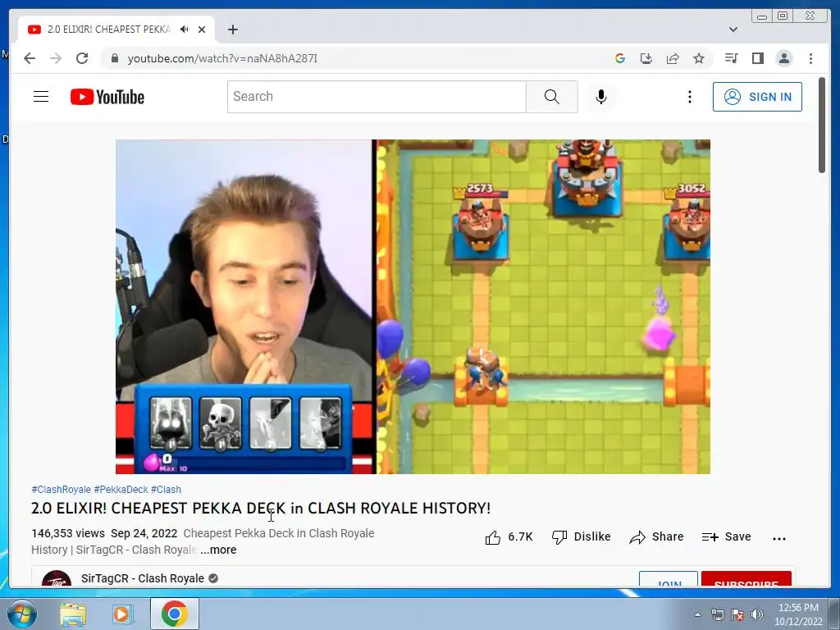Click the video player to pause

[x=413, y=307]
